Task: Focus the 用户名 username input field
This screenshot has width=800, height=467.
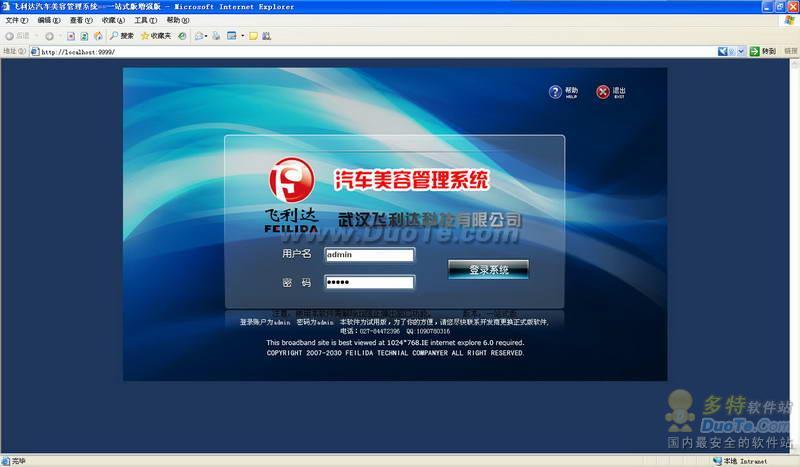Action: (369, 255)
